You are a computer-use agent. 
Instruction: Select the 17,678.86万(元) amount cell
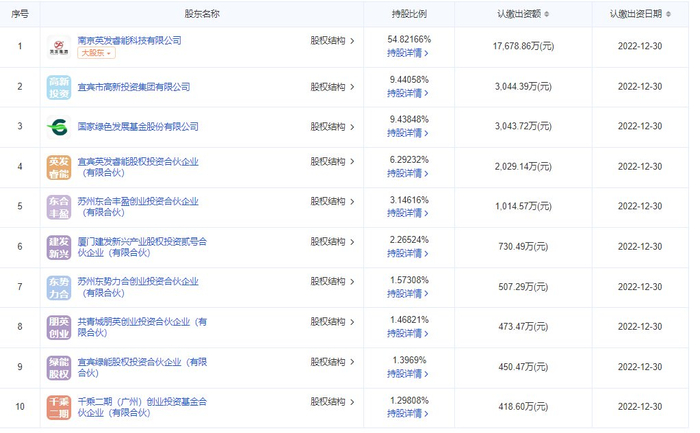(523, 46)
